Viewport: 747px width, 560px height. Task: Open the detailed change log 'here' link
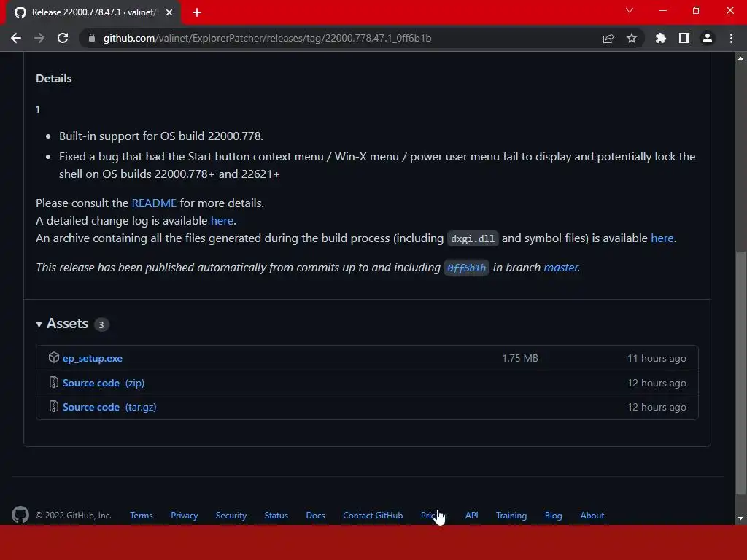click(x=222, y=220)
